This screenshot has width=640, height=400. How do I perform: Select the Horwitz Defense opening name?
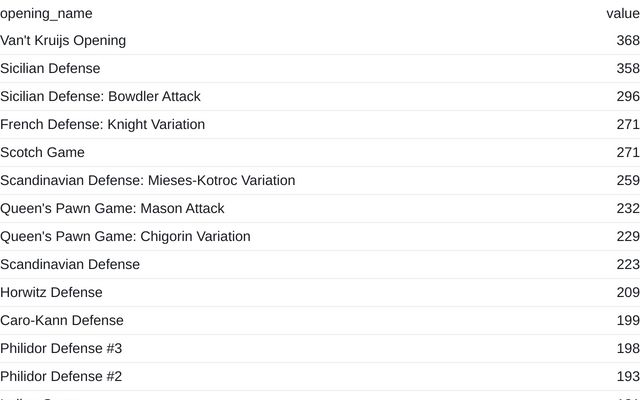point(51,293)
